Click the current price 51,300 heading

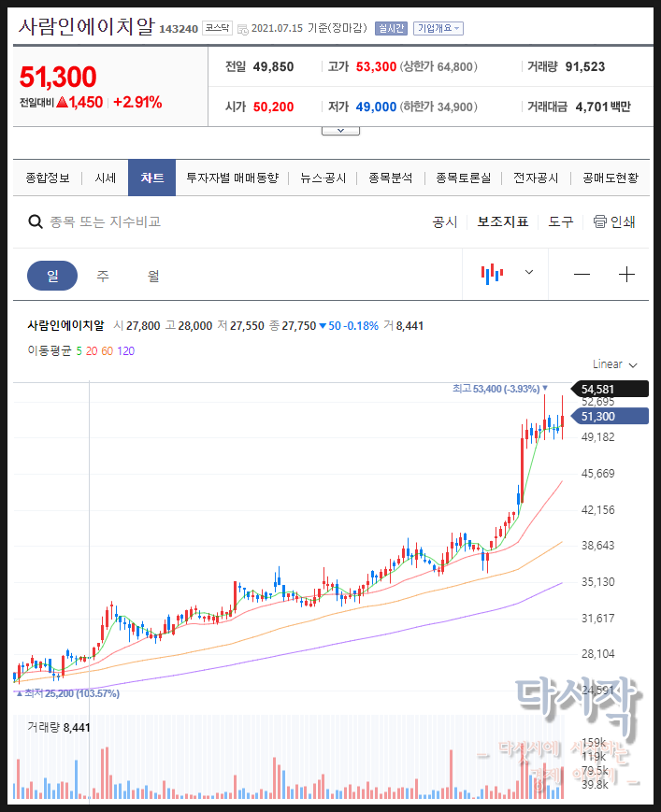tap(58, 78)
